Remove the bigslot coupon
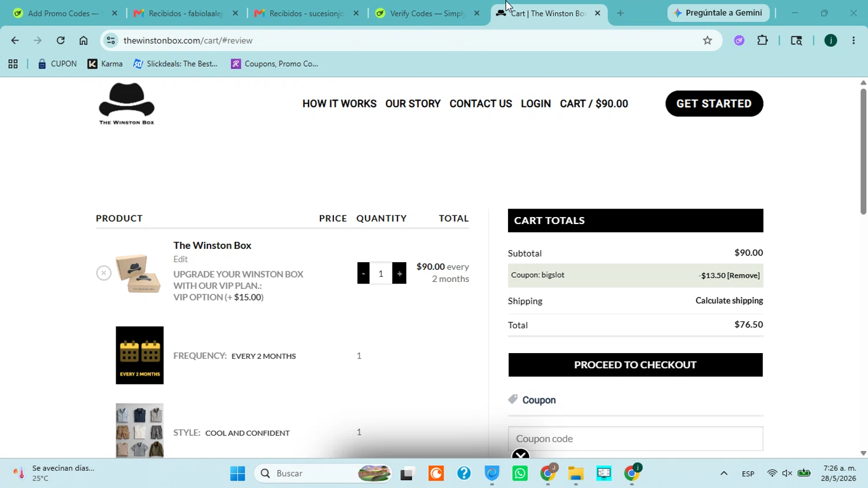868x488 pixels. point(744,276)
